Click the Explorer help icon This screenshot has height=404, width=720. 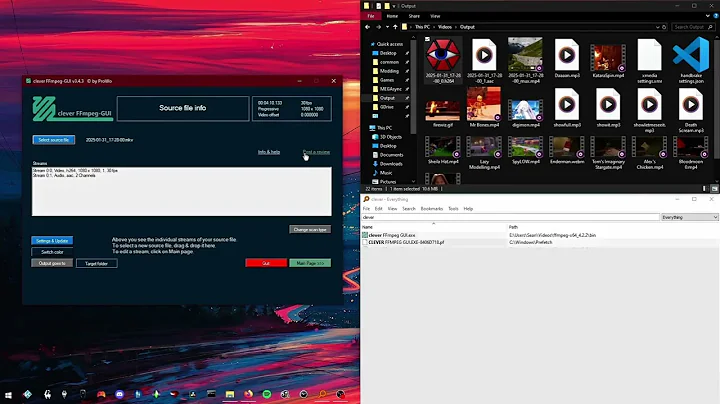(715, 16)
